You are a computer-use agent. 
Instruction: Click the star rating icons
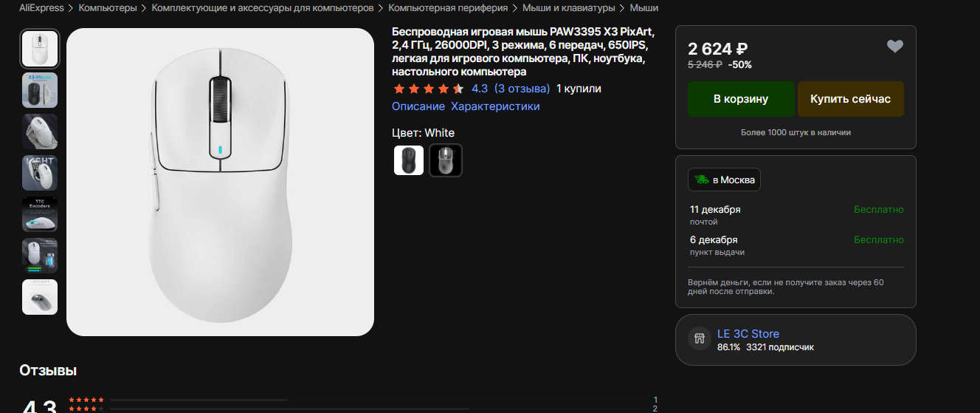[429, 89]
